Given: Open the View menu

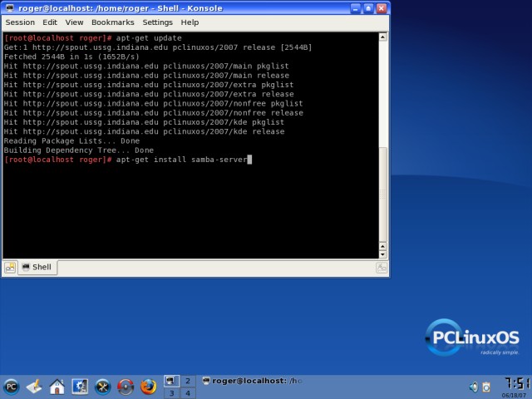Looking at the screenshot, I should point(74,22).
